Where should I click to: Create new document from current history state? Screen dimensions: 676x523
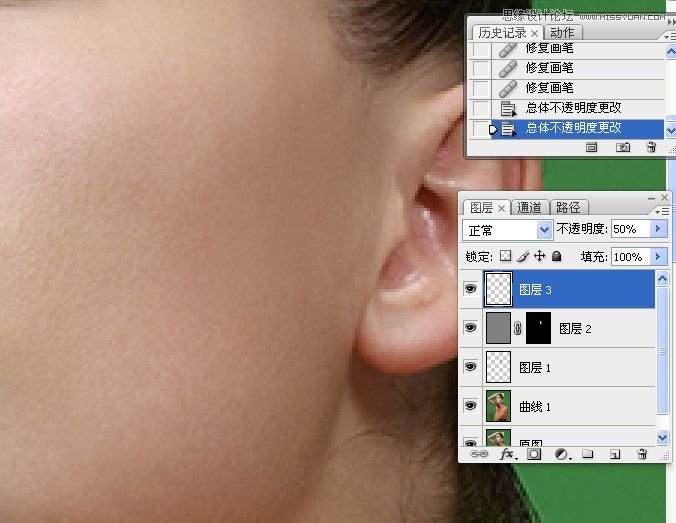point(592,147)
